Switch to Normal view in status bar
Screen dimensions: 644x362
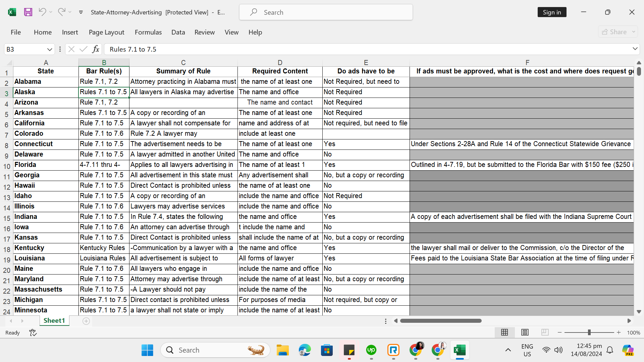click(x=504, y=332)
